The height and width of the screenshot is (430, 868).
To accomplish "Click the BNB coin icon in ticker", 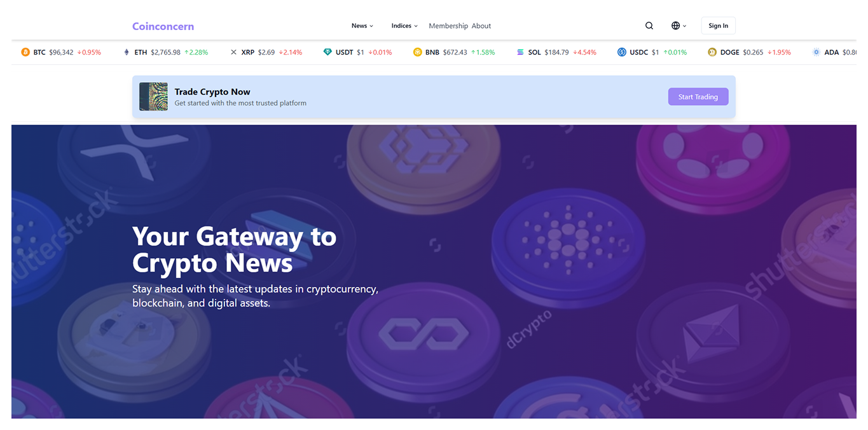I will (x=418, y=52).
